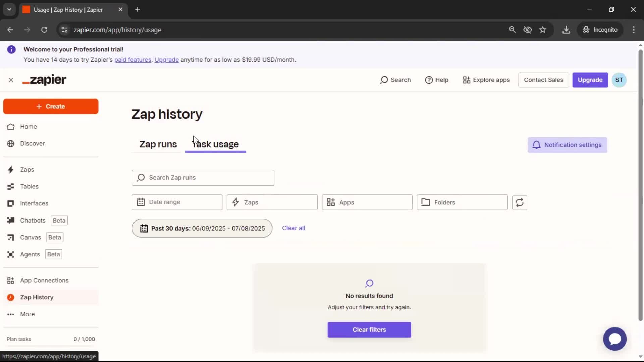Close the Usage Zap History tab
The width and height of the screenshot is (644, 362).
click(x=120, y=10)
